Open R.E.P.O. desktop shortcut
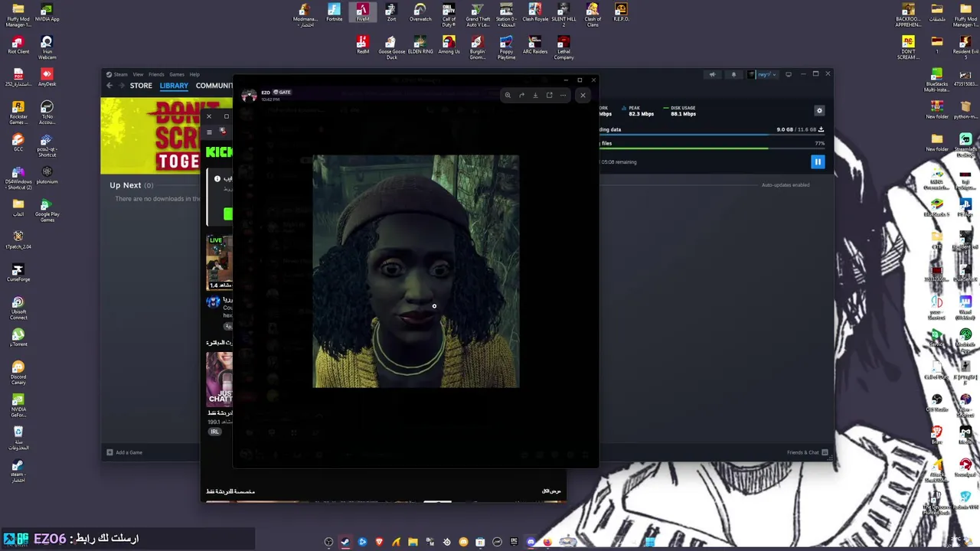 click(x=621, y=13)
